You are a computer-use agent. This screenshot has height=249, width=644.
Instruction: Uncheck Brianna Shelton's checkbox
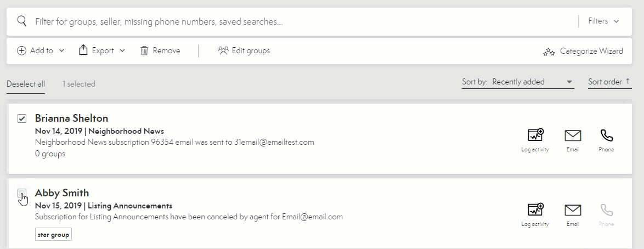[x=22, y=118]
